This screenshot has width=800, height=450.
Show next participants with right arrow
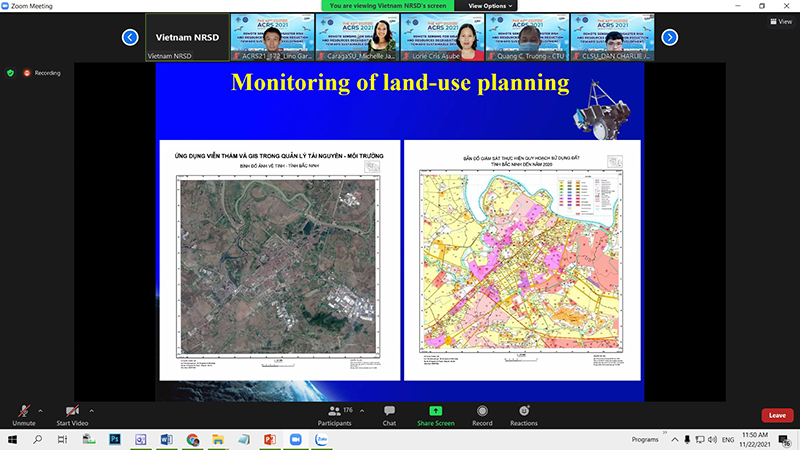(x=669, y=37)
